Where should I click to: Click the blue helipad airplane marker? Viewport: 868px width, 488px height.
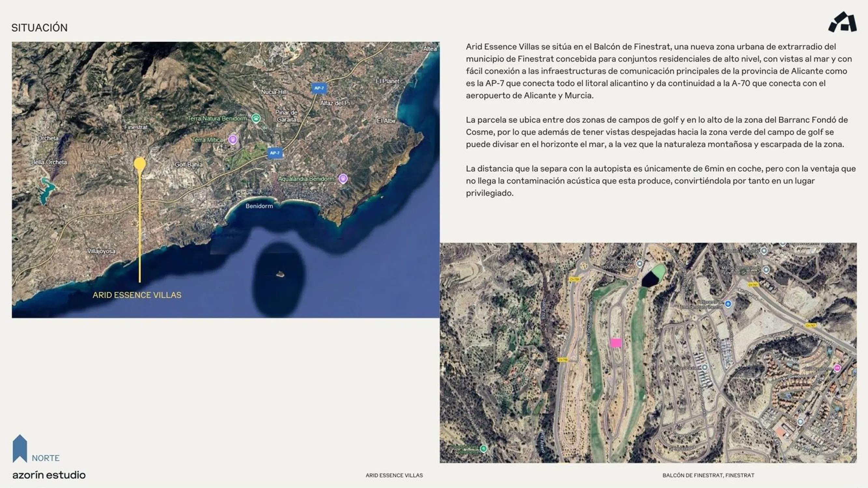(x=728, y=304)
